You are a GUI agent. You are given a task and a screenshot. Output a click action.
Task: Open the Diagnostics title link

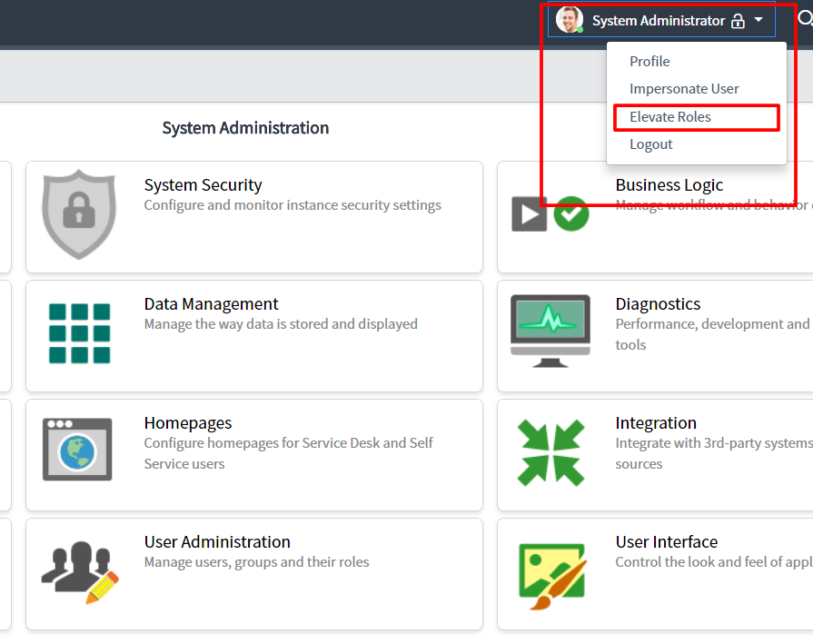click(x=658, y=304)
